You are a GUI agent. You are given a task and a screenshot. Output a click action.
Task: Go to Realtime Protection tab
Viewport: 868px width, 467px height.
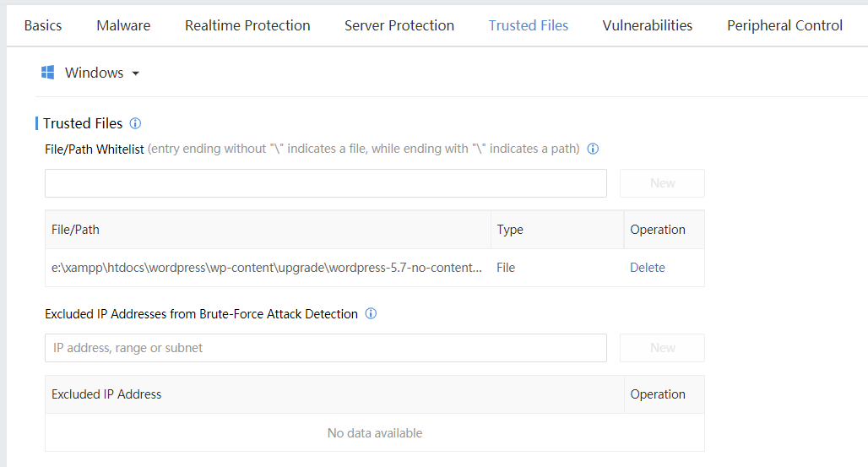(x=247, y=25)
